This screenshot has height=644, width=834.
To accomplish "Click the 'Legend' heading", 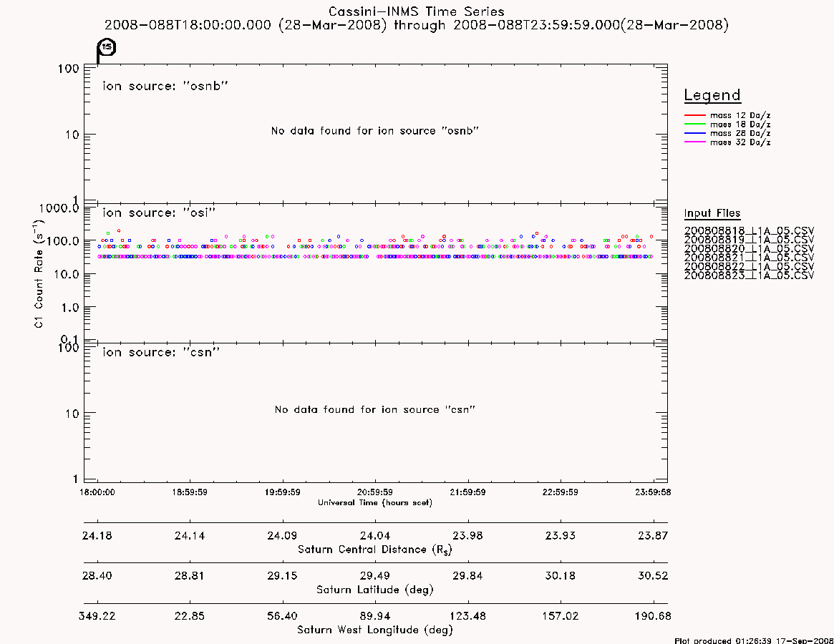I will point(712,96).
